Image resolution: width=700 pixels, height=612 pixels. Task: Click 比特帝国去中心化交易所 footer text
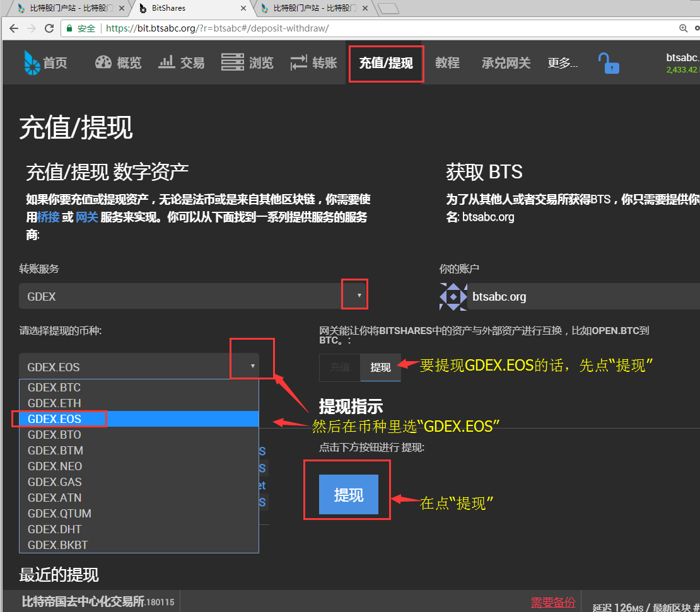coord(83,602)
